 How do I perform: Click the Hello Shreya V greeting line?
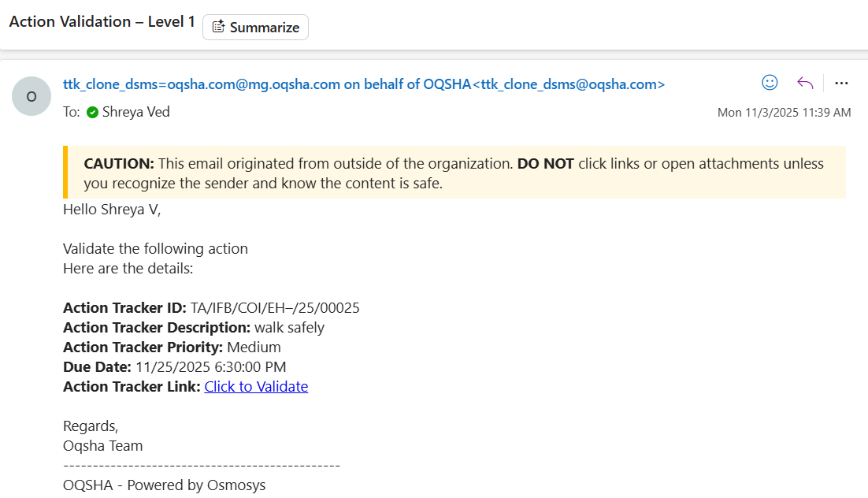pyautogui.click(x=112, y=210)
